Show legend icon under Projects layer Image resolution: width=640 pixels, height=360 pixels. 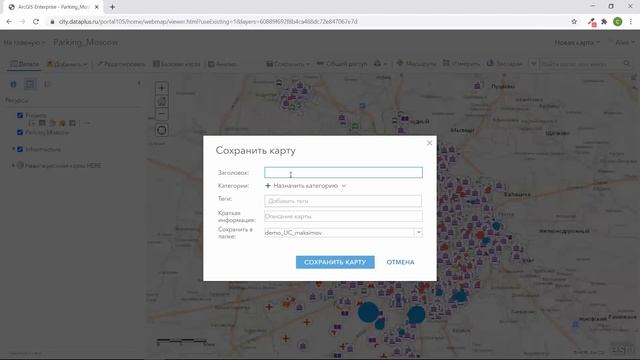pos(33,123)
